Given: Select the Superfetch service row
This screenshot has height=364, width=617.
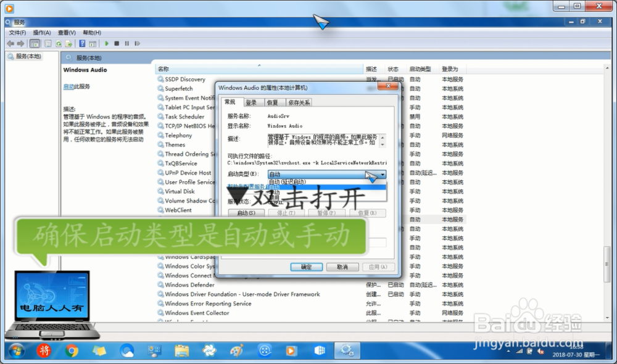Looking at the screenshot, I should 179,89.
